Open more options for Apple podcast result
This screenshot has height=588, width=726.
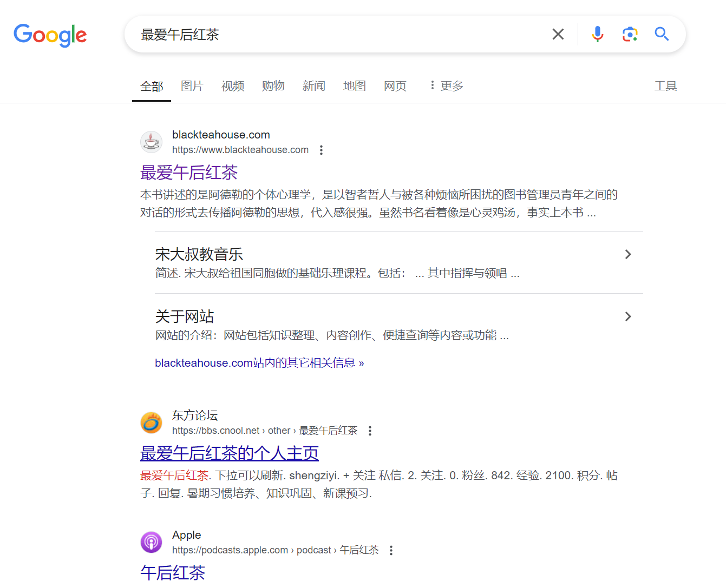[x=391, y=550]
